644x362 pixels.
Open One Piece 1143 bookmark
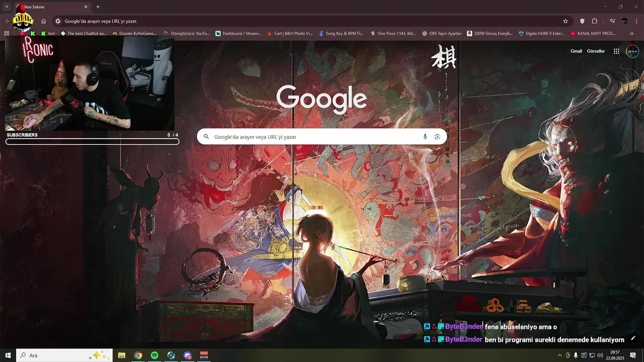(393, 34)
